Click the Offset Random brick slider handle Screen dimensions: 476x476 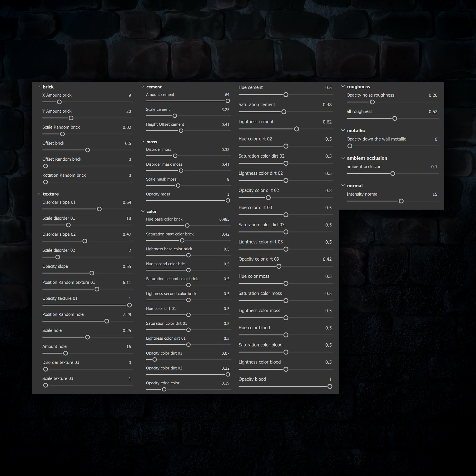pyautogui.click(x=46, y=166)
